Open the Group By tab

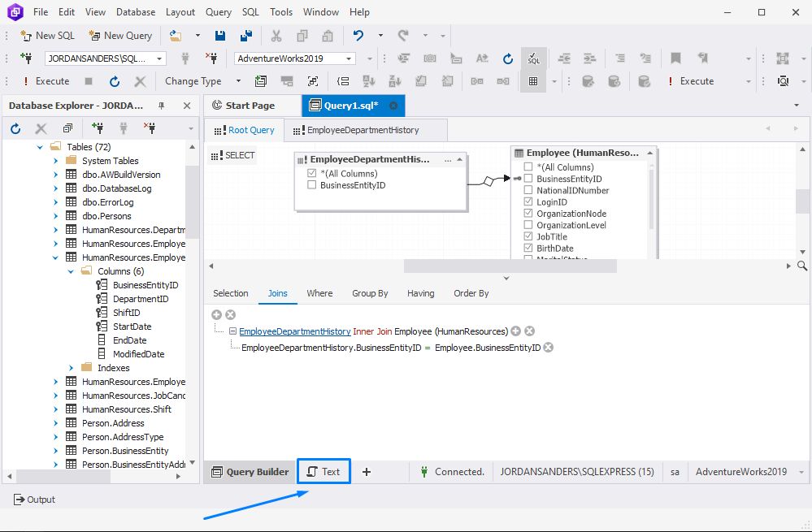point(370,293)
